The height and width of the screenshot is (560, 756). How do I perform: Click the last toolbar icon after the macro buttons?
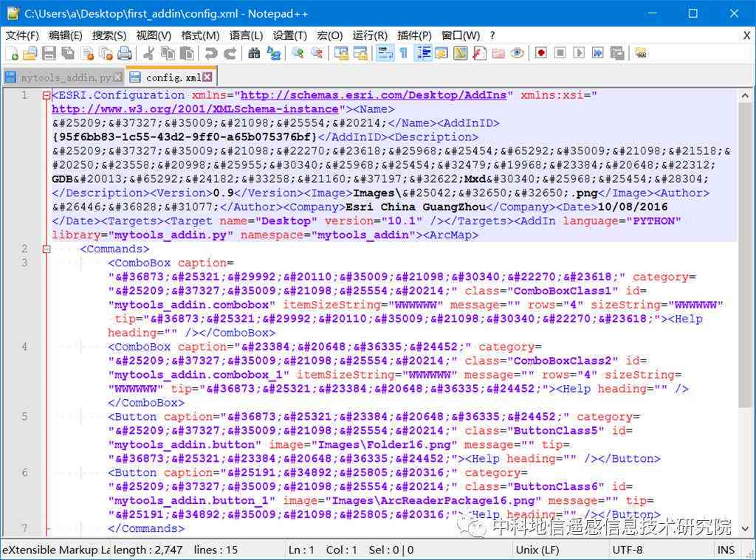(x=641, y=53)
